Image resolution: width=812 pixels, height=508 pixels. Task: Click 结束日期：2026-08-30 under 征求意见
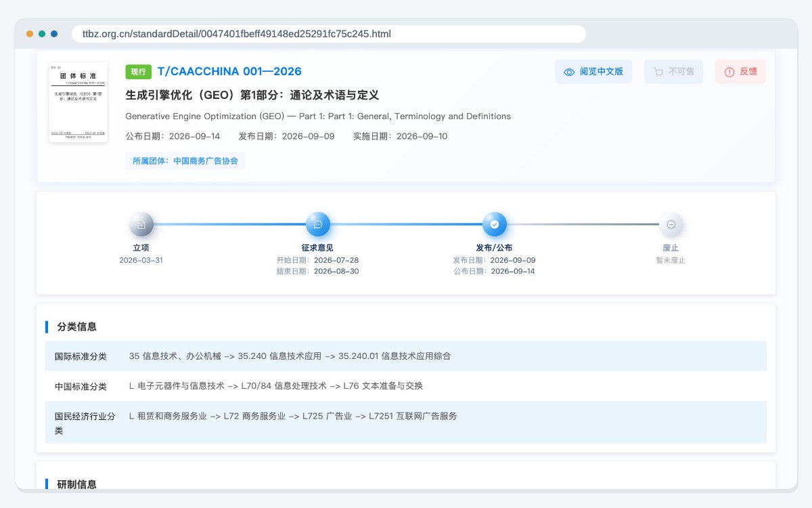(x=318, y=271)
